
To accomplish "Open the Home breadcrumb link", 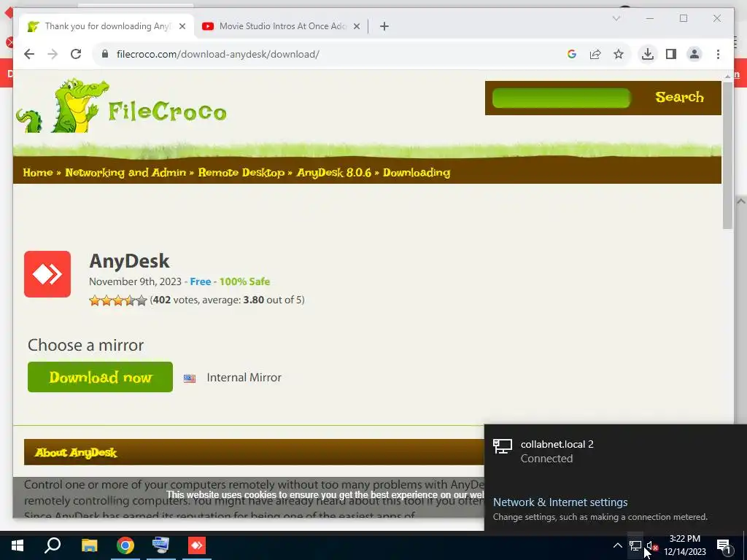I will click(38, 172).
